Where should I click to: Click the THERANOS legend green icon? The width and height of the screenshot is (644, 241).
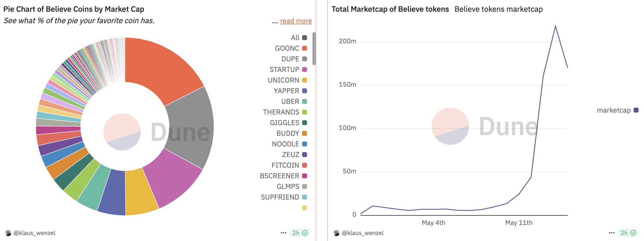pyautogui.click(x=305, y=112)
